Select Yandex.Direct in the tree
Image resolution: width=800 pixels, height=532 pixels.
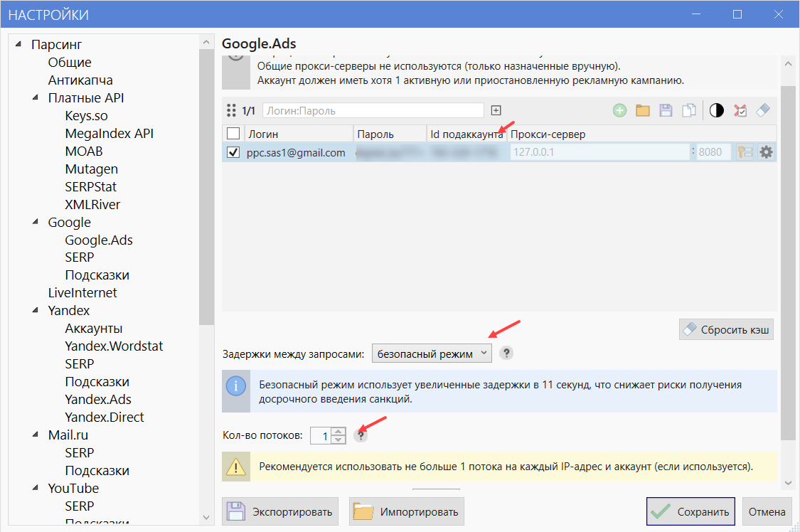click(104, 417)
